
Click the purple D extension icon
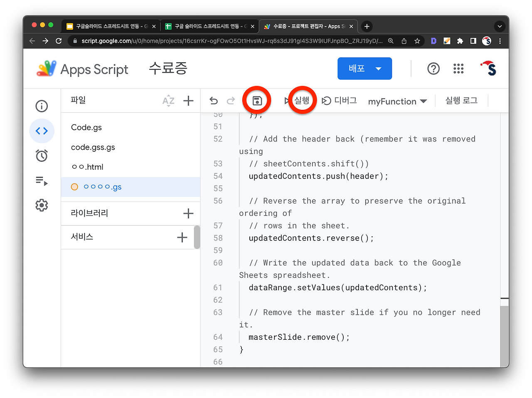click(433, 41)
